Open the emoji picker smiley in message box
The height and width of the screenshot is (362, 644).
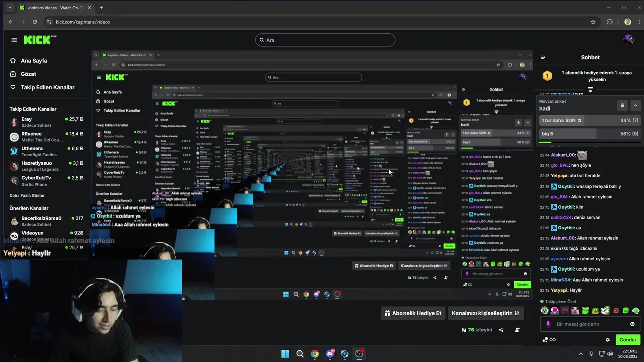coord(632,324)
